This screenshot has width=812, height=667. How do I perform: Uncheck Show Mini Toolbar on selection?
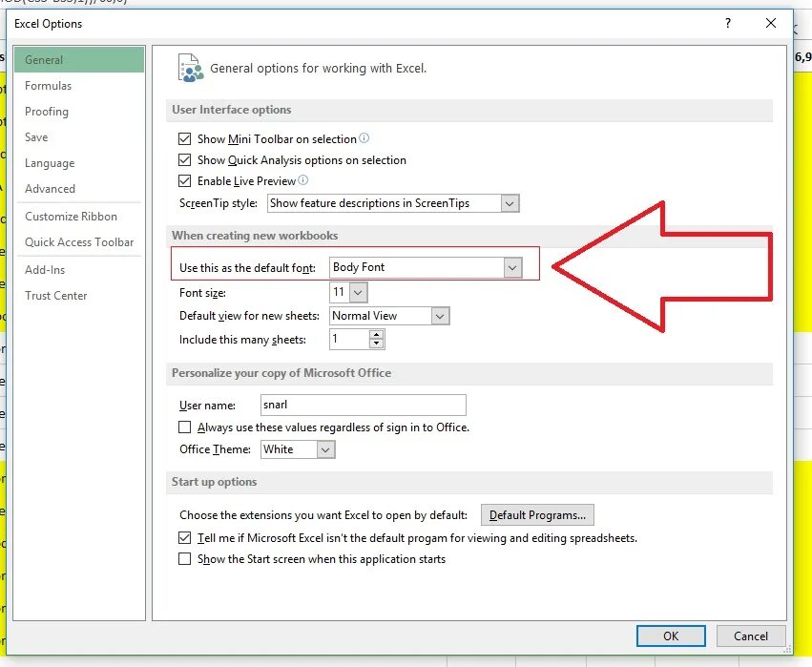point(184,138)
